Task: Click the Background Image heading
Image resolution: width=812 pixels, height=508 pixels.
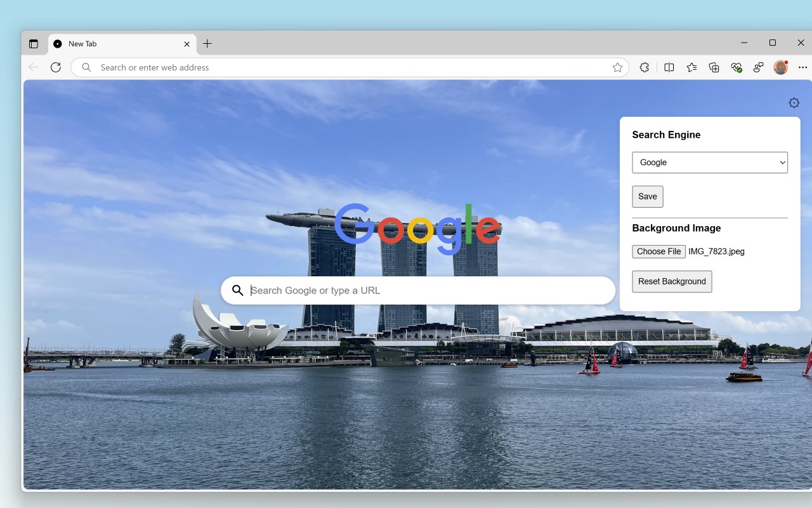Action: pos(676,228)
